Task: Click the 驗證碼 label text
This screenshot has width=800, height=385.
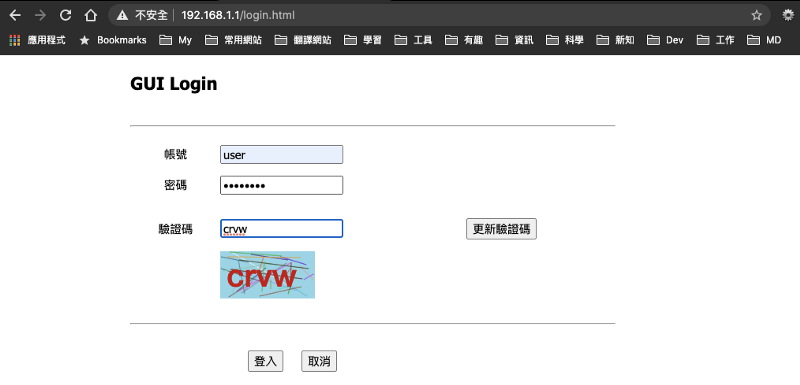Action: [175, 229]
